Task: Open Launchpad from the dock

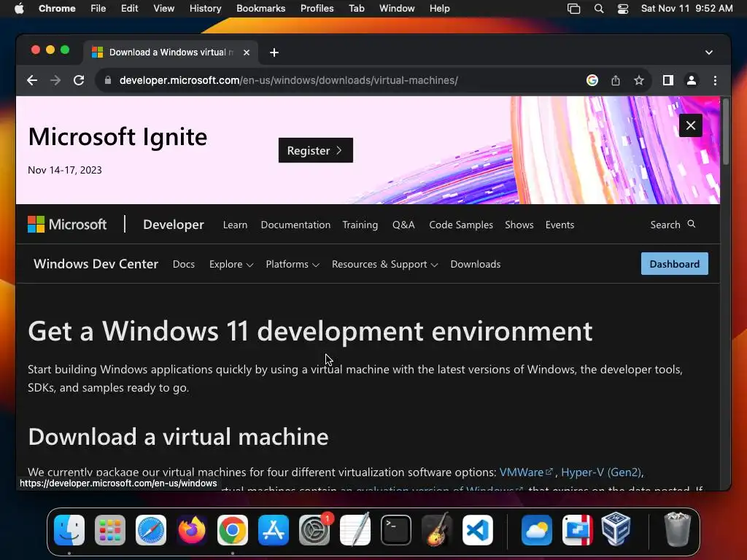Action: pyautogui.click(x=110, y=530)
